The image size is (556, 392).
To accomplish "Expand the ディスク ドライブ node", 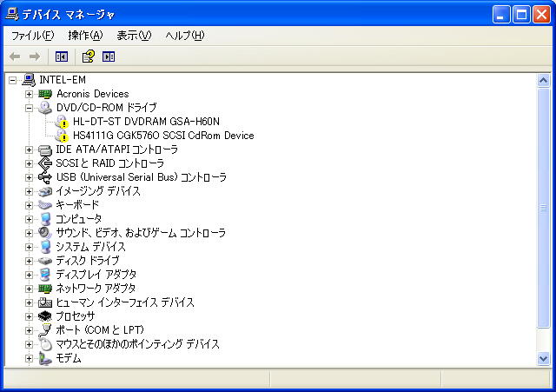I will (29, 261).
